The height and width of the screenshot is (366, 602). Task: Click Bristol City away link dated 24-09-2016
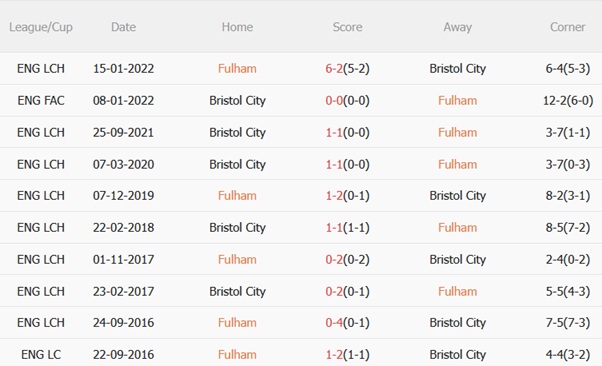458,323
